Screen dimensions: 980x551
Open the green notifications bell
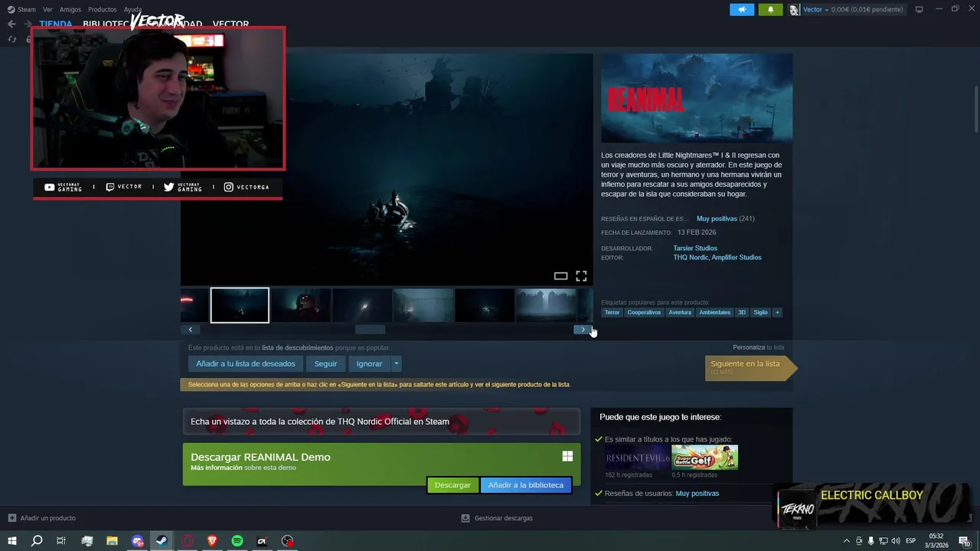[x=770, y=9]
